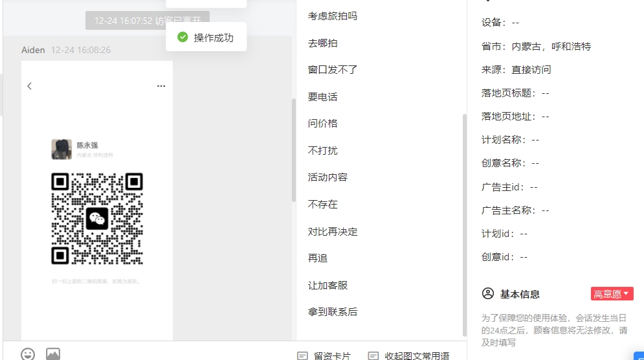
Task: Click the 留资卡片 card icon
Action: pos(302,355)
